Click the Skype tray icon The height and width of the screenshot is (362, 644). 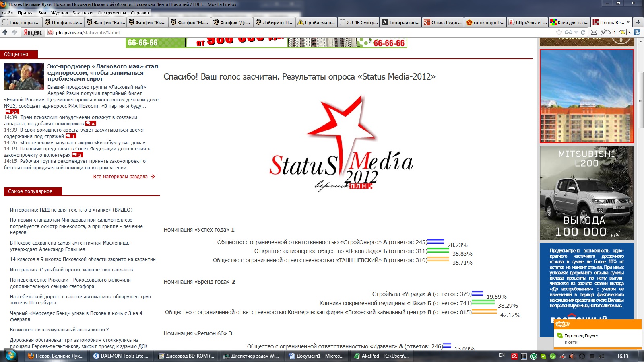click(543, 356)
